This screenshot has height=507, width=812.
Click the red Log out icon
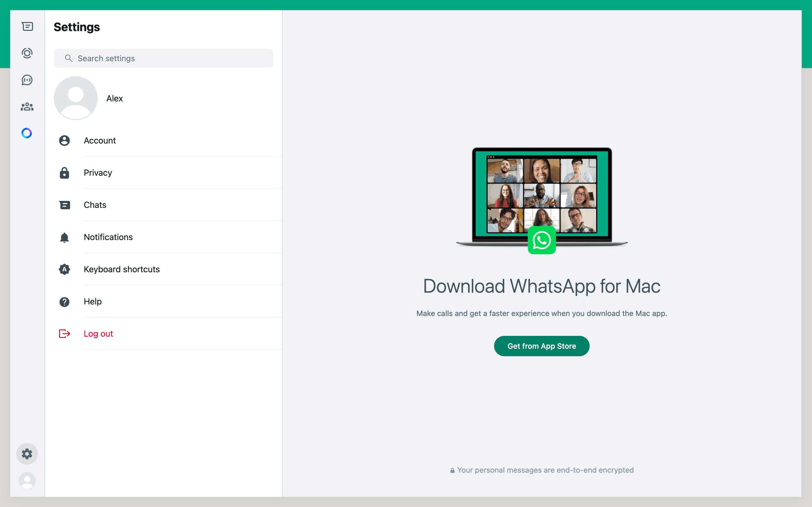pyautogui.click(x=64, y=334)
